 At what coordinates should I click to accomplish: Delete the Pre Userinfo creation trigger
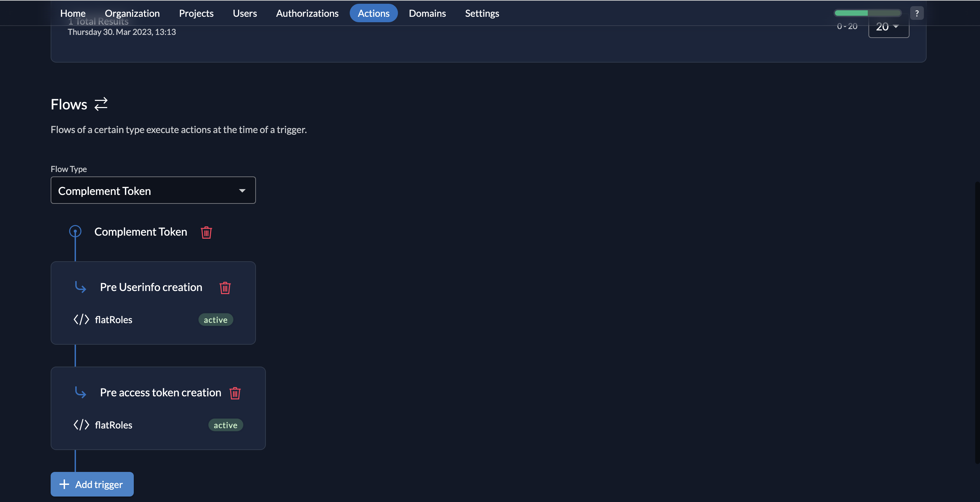pyautogui.click(x=225, y=288)
